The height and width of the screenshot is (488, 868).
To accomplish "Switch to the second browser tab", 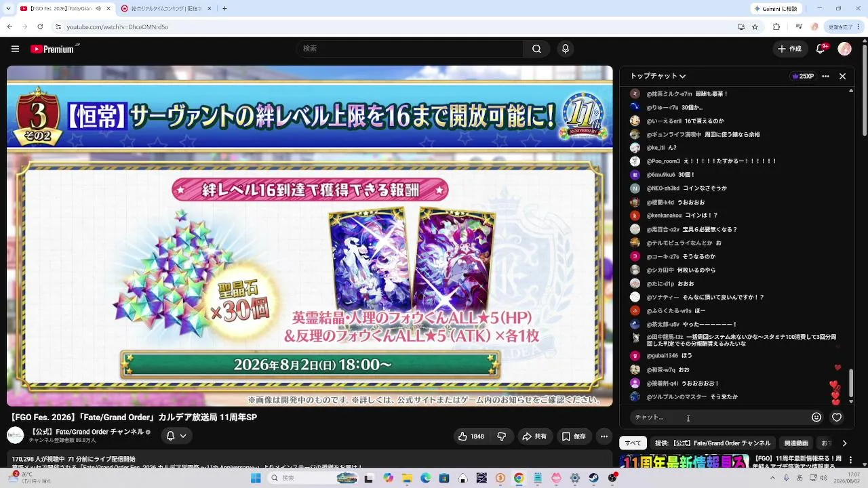I will tap(166, 9).
